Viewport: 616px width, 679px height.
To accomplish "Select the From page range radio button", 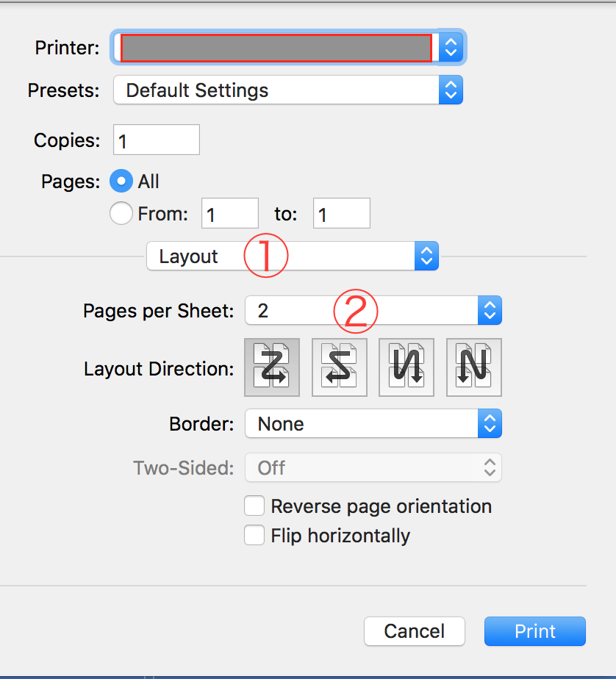I will tap(121, 214).
